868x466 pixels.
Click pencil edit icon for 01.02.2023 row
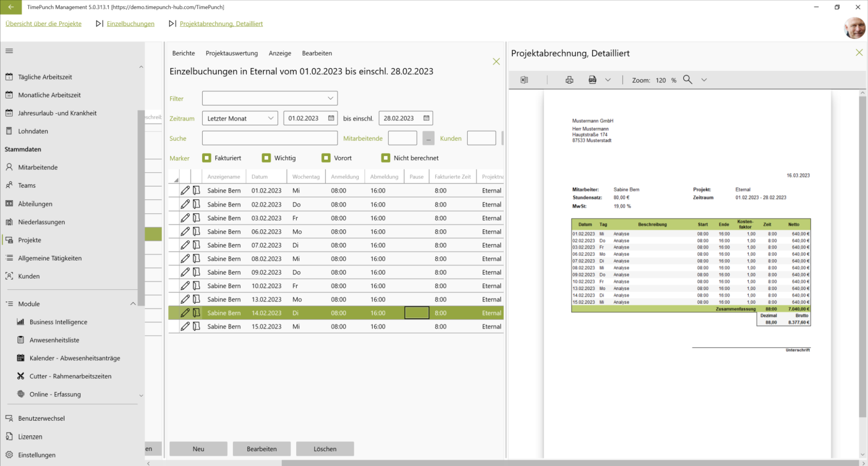185,191
